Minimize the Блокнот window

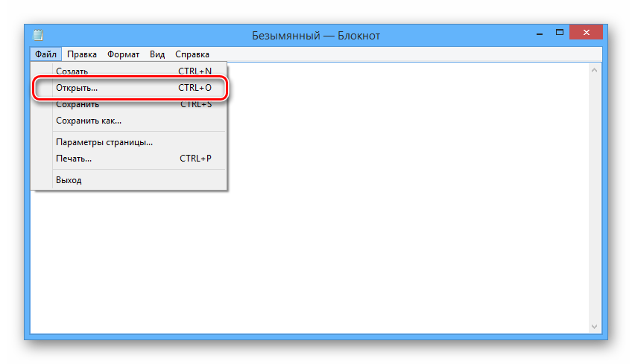click(540, 33)
